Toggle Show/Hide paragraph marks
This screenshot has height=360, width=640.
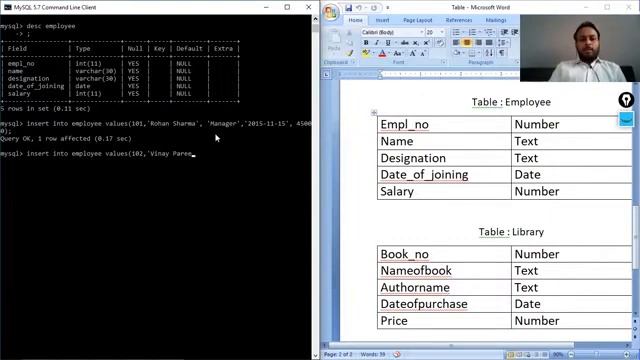click(502, 53)
